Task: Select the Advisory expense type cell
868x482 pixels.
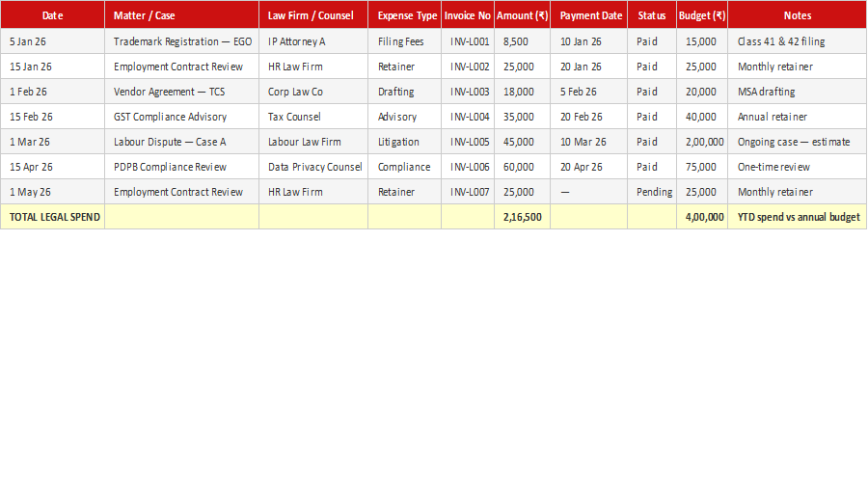Action: click(405, 117)
